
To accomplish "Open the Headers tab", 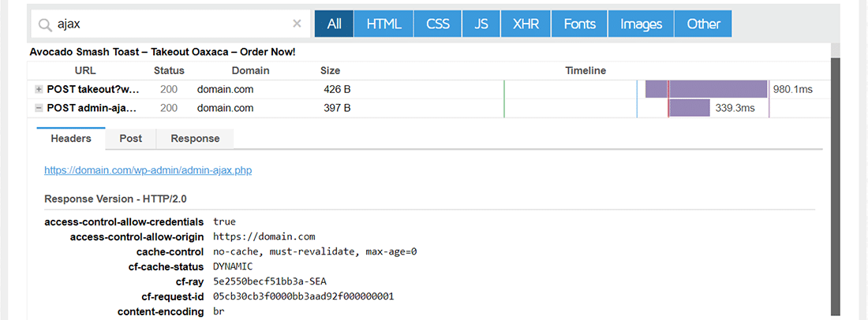I will pos(71,139).
